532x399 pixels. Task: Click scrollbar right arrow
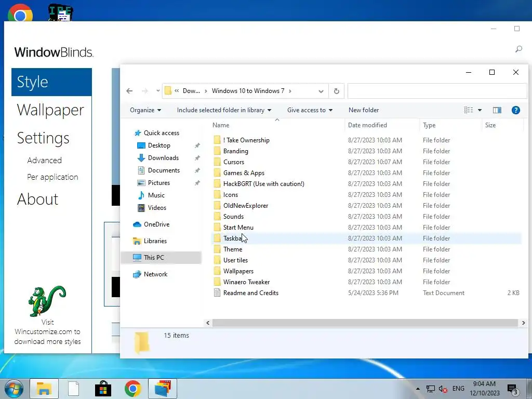(x=523, y=323)
